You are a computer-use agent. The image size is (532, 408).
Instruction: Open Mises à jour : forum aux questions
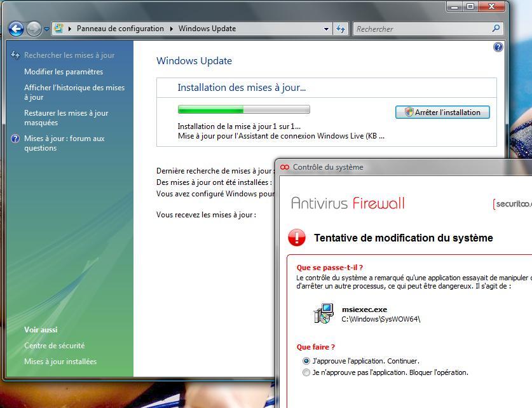64,143
